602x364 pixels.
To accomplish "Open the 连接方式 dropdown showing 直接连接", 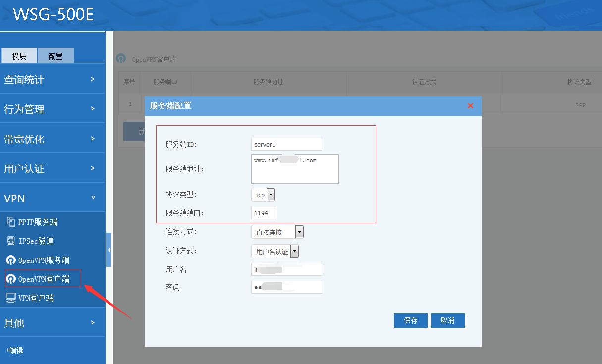I will pyautogui.click(x=299, y=231).
